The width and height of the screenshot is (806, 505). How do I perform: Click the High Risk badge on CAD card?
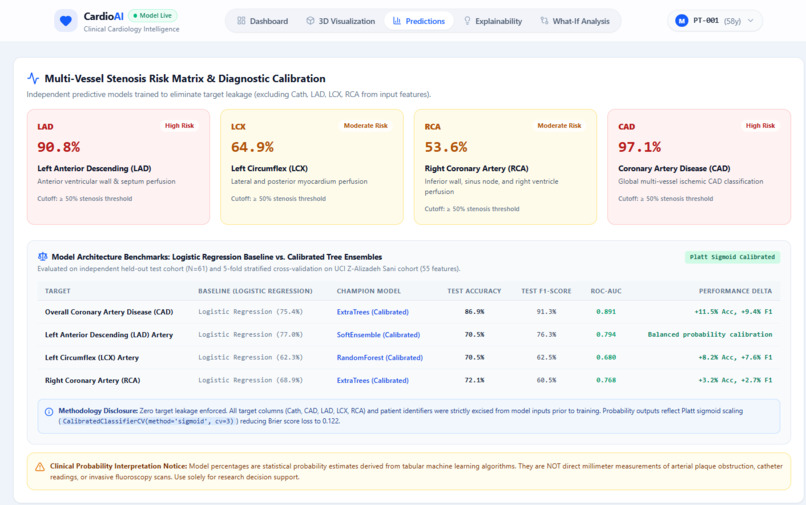[760, 125]
